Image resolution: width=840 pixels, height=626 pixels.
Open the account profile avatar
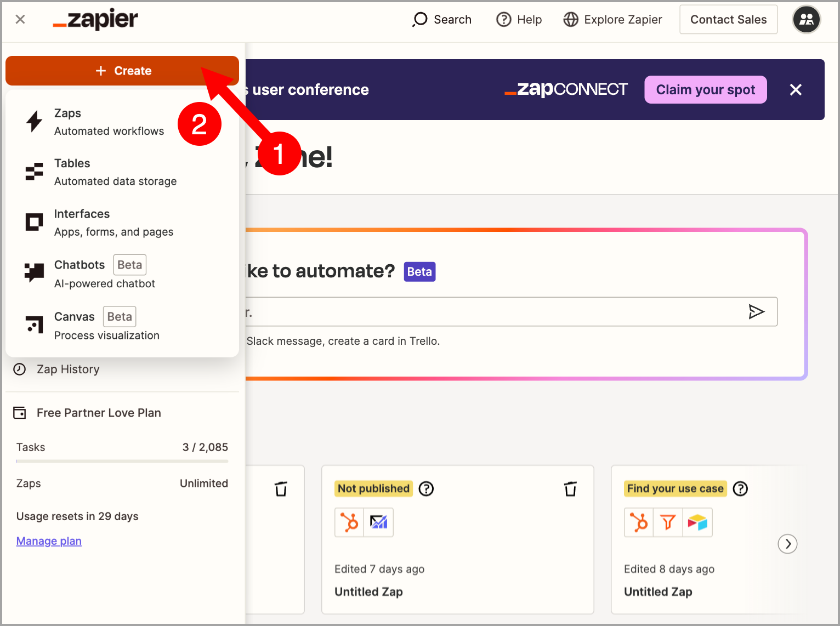pos(806,20)
